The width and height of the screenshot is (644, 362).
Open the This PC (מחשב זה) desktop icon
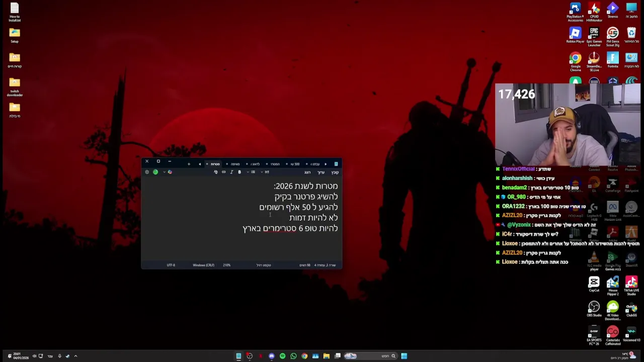pos(631,10)
